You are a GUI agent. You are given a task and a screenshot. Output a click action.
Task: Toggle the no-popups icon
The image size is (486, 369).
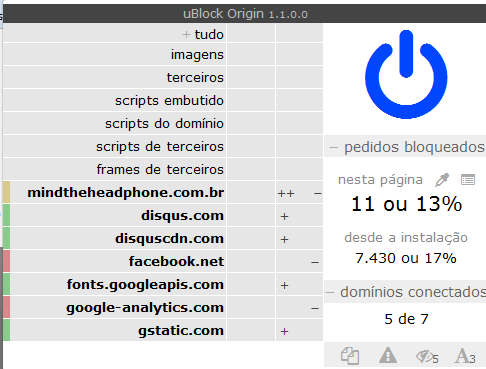[x=350, y=356]
